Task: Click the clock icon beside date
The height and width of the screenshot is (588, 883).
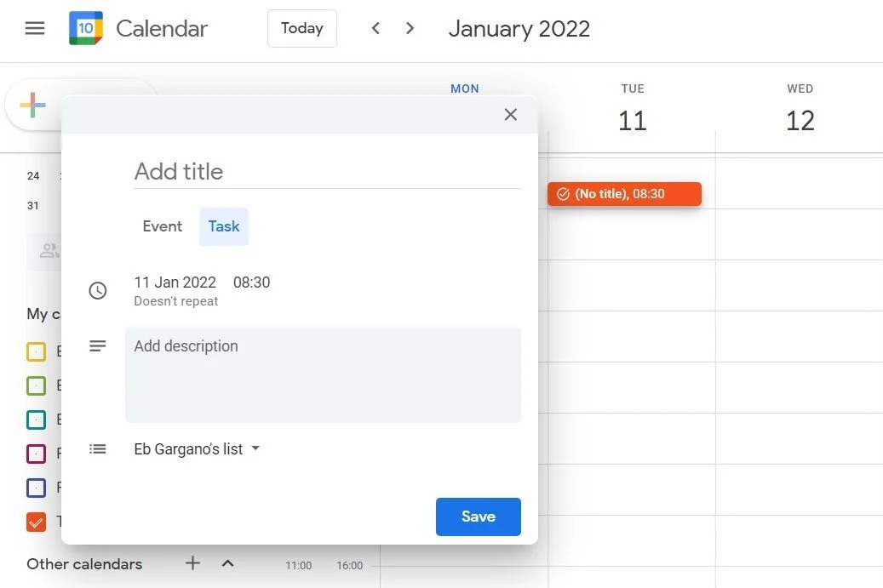Action: click(x=98, y=291)
